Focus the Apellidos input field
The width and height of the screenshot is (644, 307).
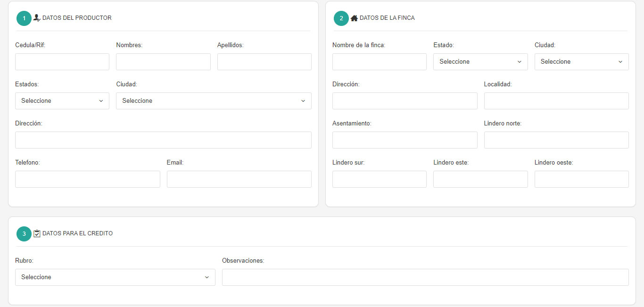(x=264, y=62)
